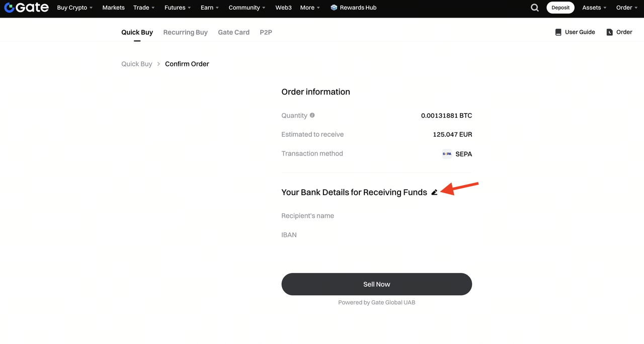Click the Order history icon

pos(609,32)
